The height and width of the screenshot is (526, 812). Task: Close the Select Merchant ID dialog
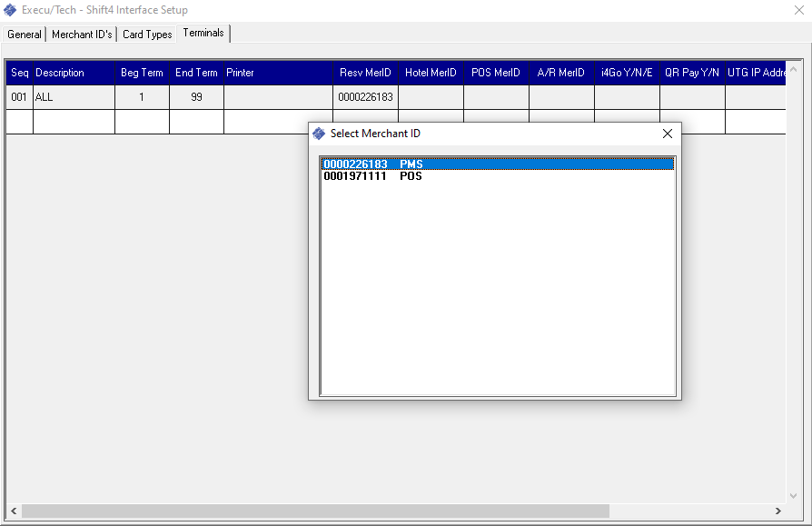[667, 134]
